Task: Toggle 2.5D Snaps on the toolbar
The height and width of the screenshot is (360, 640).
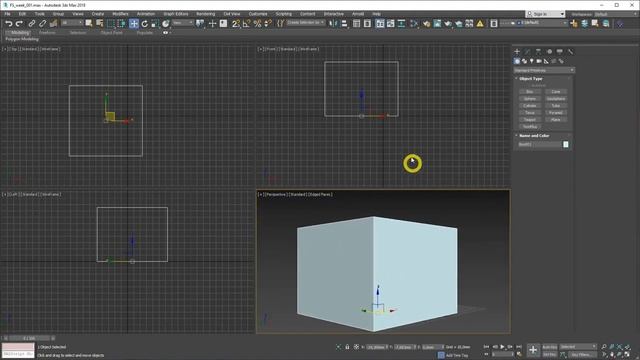Action: pos(236,24)
